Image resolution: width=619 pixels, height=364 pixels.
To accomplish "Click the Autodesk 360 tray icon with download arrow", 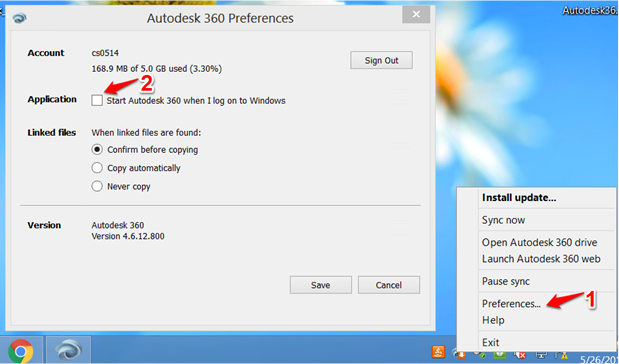I will pos(459,353).
